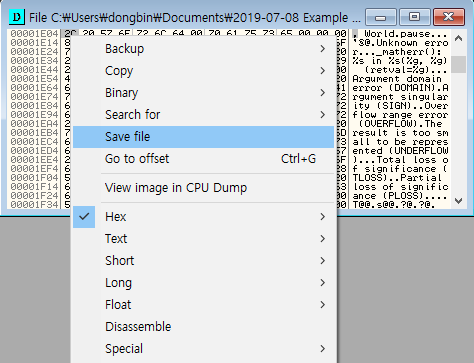Click ASCII text 'result is too sm'
This screenshot has height=363, width=474.
click(400, 133)
